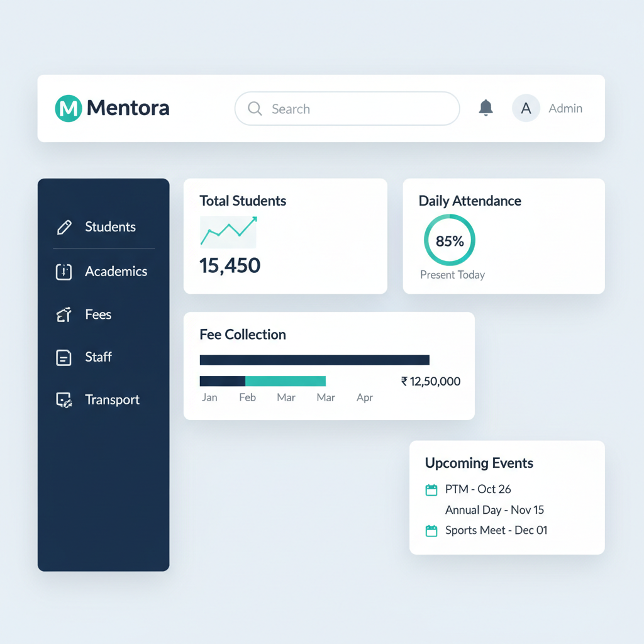Click the teal Fee Collection bar segment
Screen dimensions: 644x644
coord(286,381)
